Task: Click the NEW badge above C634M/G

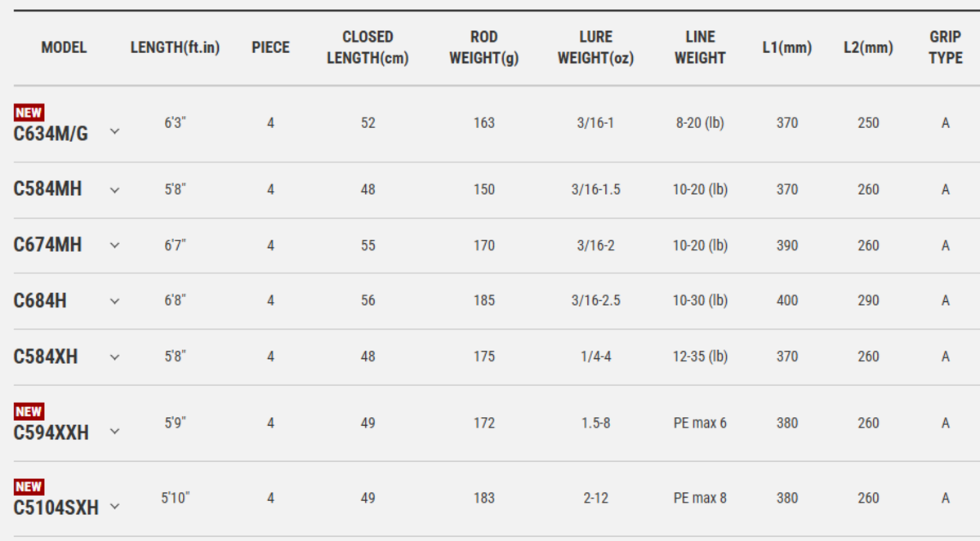Action: [29, 113]
